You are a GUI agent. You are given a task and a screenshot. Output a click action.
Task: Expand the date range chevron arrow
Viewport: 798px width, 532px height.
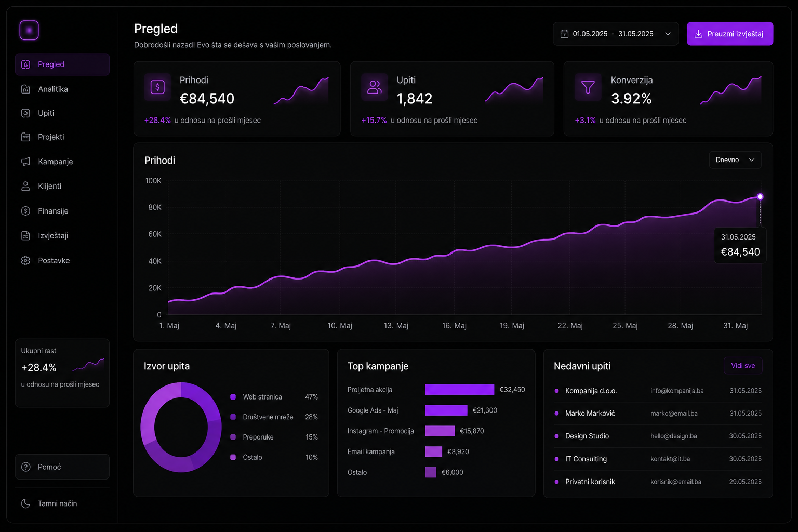pos(668,34)
